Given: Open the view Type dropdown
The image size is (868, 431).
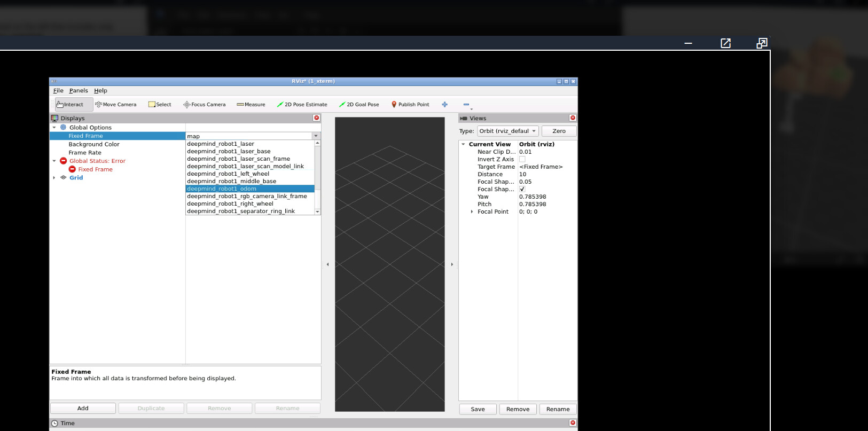Looking at the screenshot, I should tap(507, 131).
